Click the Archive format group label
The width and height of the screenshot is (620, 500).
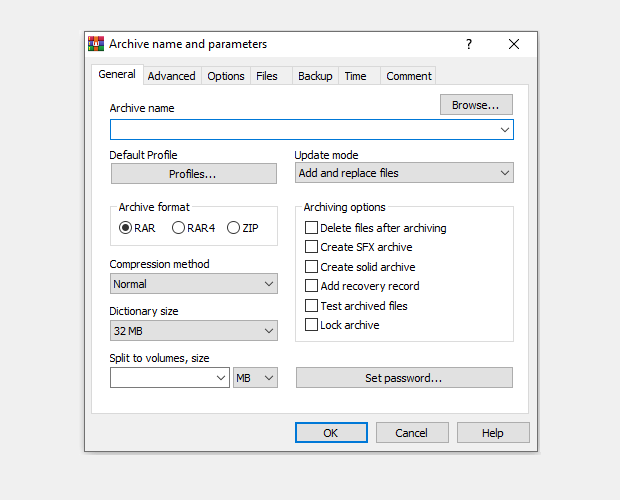click(154, 207)
